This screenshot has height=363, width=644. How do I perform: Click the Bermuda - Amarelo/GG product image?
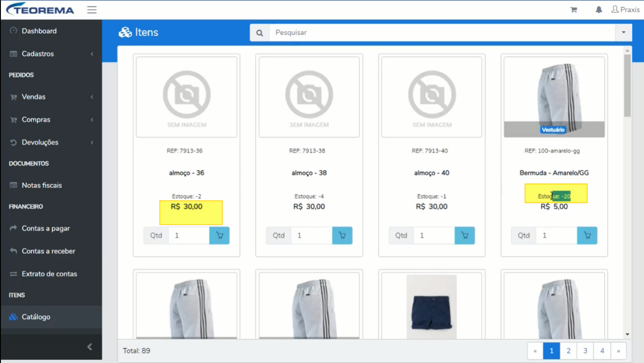tap(554, 97)
